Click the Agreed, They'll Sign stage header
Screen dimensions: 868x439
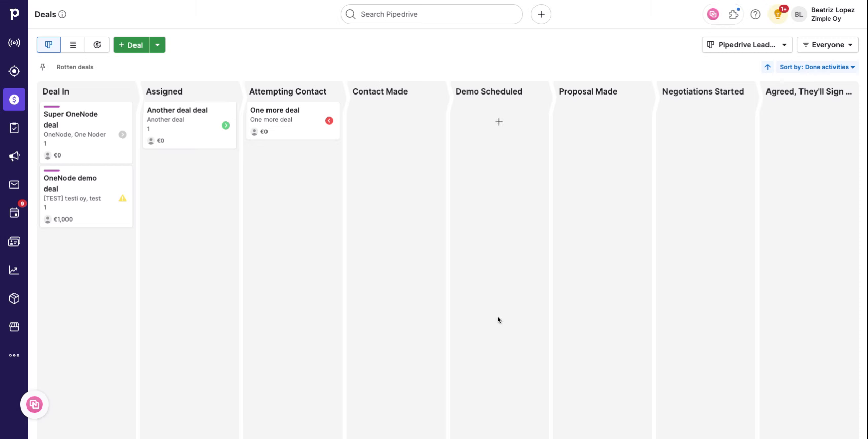tap(809, 91)
